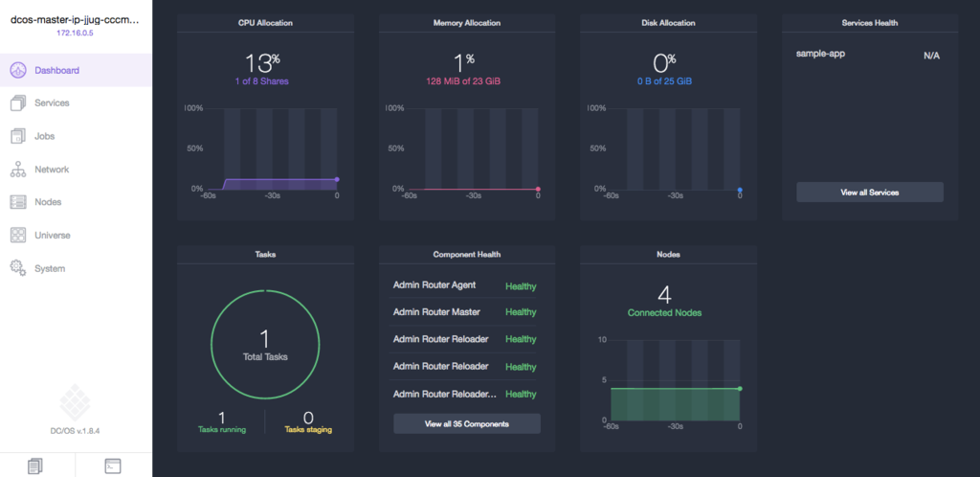Select the Services menu label
The height and width of the screenshot is (477, 980).
coord(52,103)
